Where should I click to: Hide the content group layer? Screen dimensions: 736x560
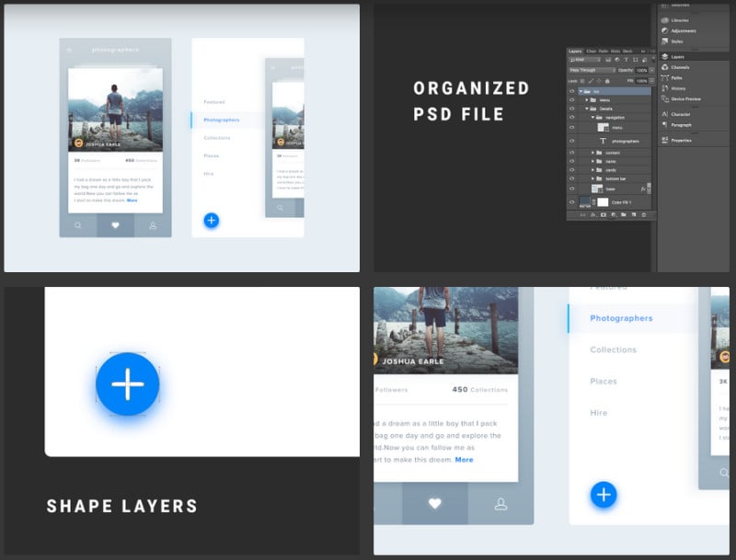[571, 153]
